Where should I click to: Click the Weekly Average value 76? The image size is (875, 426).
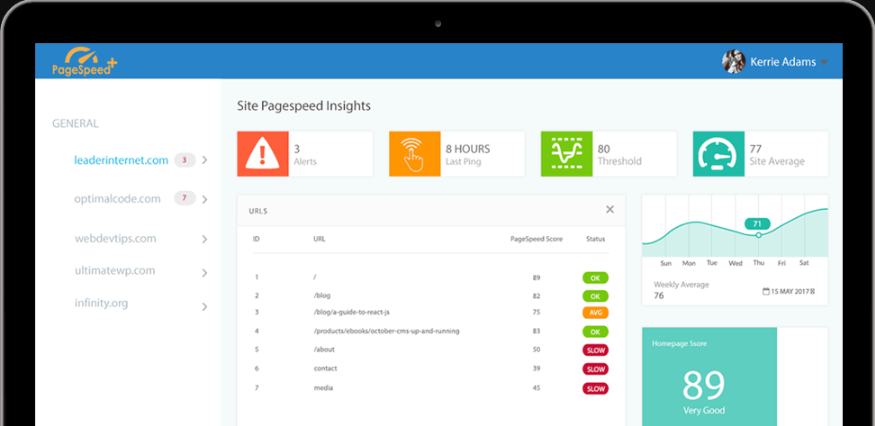(x=659, y=296)
